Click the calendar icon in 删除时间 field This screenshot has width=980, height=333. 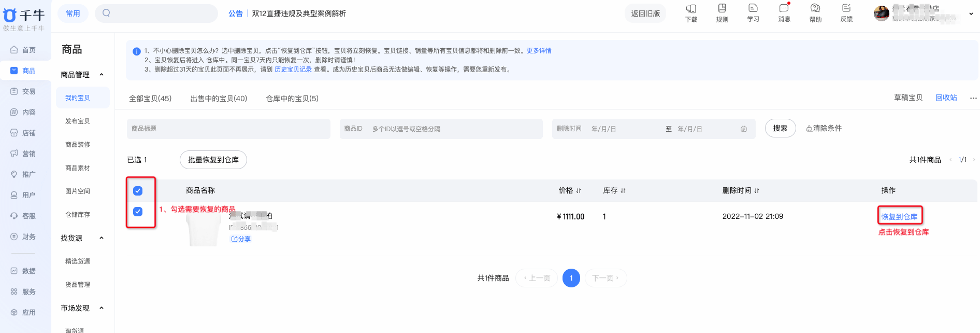[x=744, y=129]
